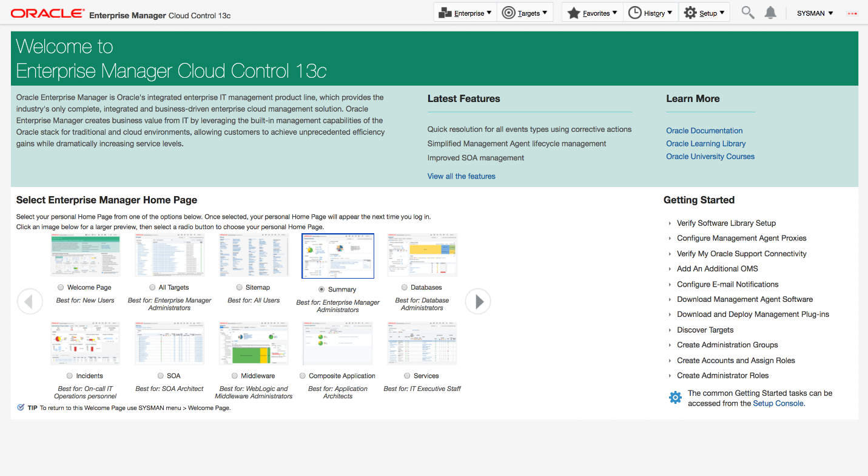Click the left carousel arrow
Viewport: 868px width, 476px height.
(x=30, y=301)
